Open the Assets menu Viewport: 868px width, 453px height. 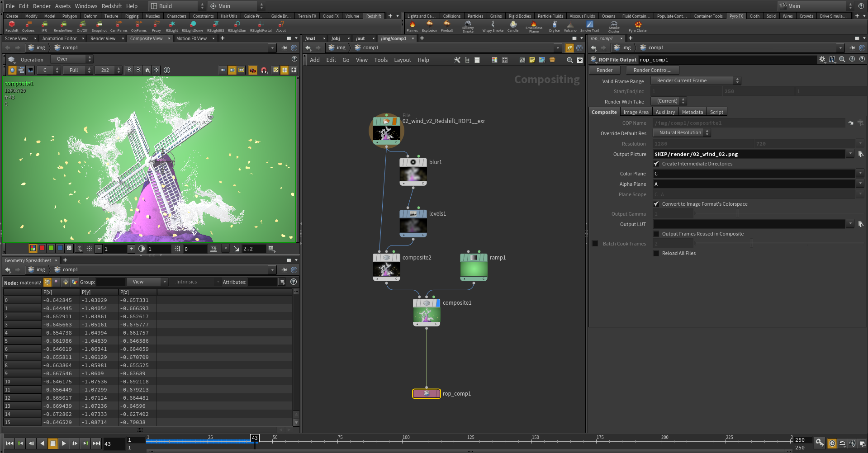coord(63,6)
